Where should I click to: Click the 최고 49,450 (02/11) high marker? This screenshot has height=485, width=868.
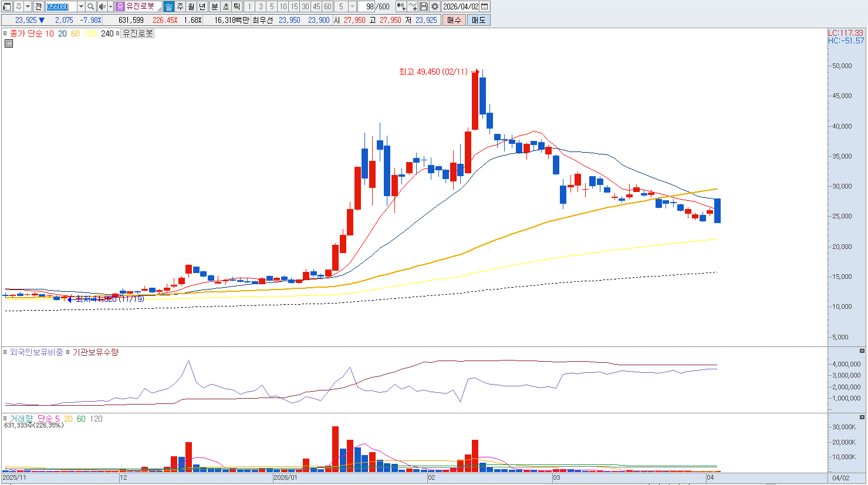coord(433,72)
